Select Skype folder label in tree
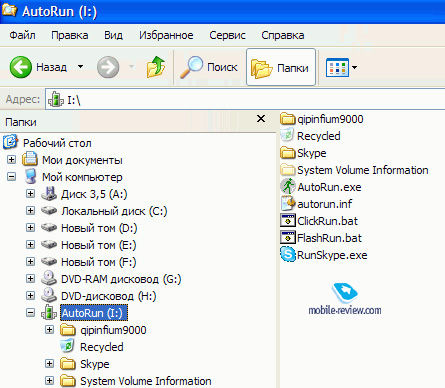 [95, 364]
